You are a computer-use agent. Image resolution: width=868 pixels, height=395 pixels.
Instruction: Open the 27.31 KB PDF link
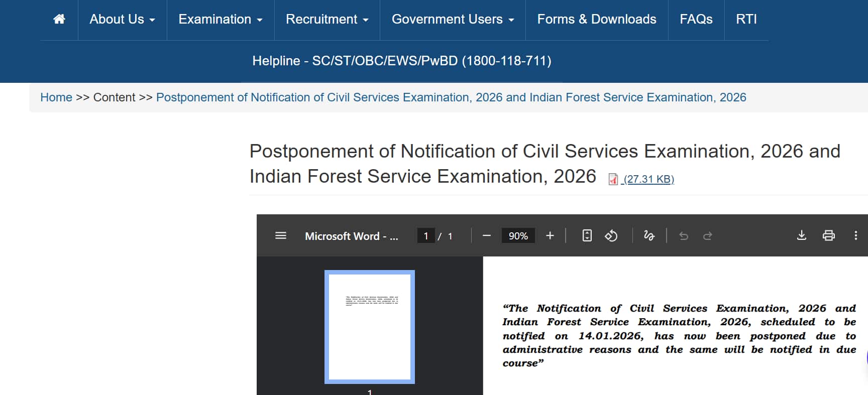(x=647, y=179)
